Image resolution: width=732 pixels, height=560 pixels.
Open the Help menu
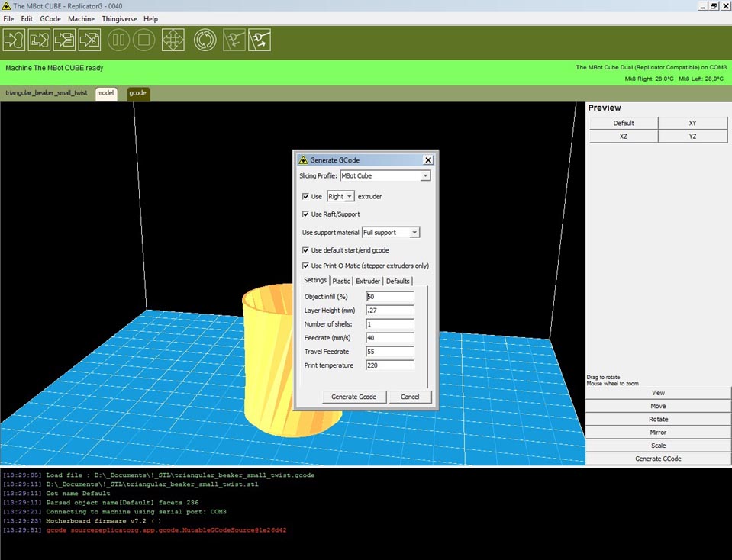(x=151, y=18)
